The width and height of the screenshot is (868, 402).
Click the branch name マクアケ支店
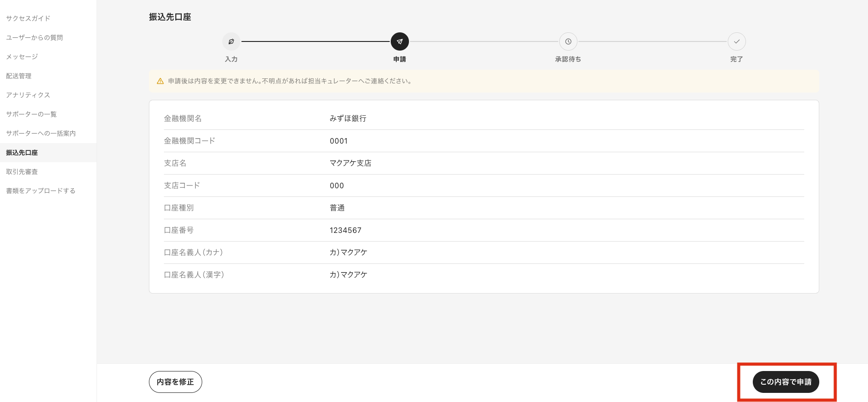[x=351, y=163]
